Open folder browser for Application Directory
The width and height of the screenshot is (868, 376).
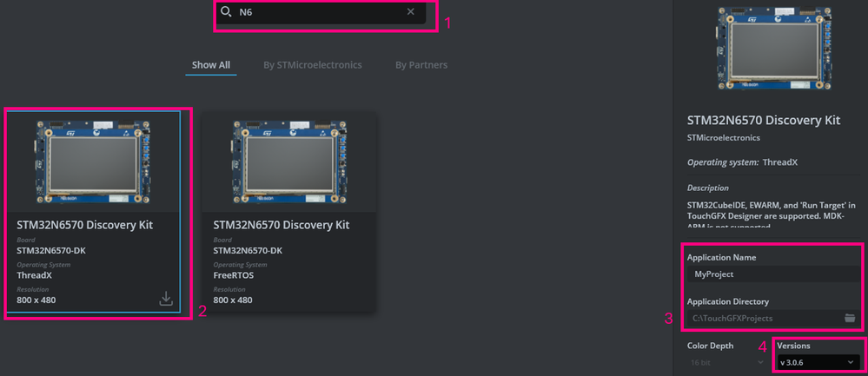coord(850,318)
